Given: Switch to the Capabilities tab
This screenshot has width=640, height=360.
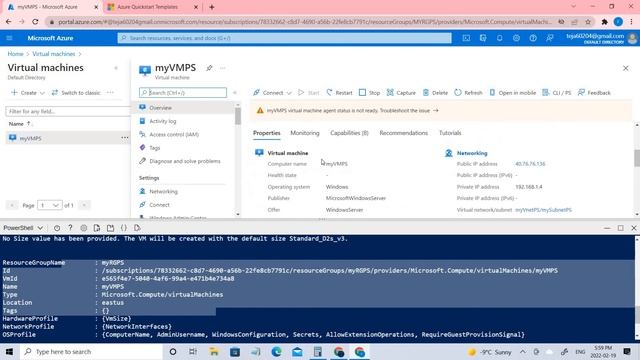Looking at the screenshot, I should 349,133.
